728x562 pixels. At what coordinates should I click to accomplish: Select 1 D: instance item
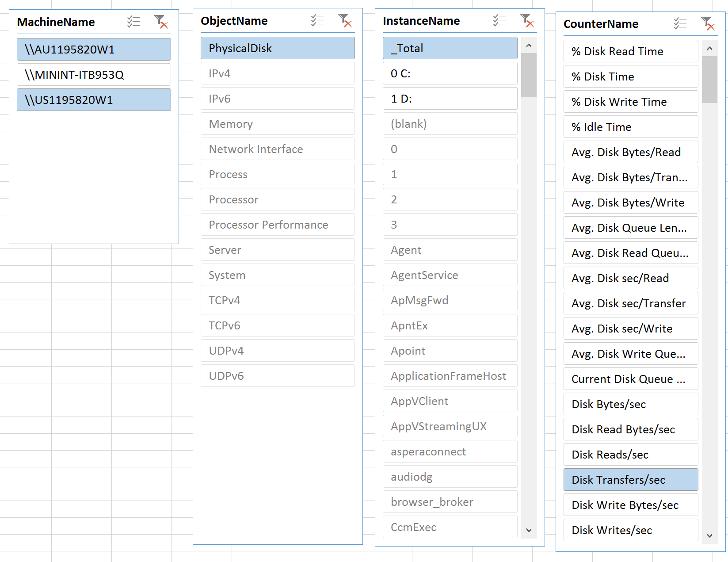point(450,98)
